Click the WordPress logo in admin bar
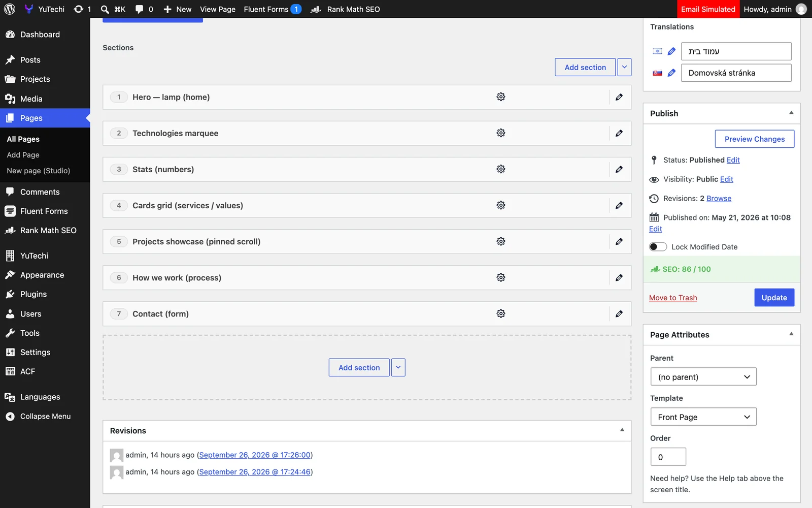812x508 pixels. [x=10, y=9]
